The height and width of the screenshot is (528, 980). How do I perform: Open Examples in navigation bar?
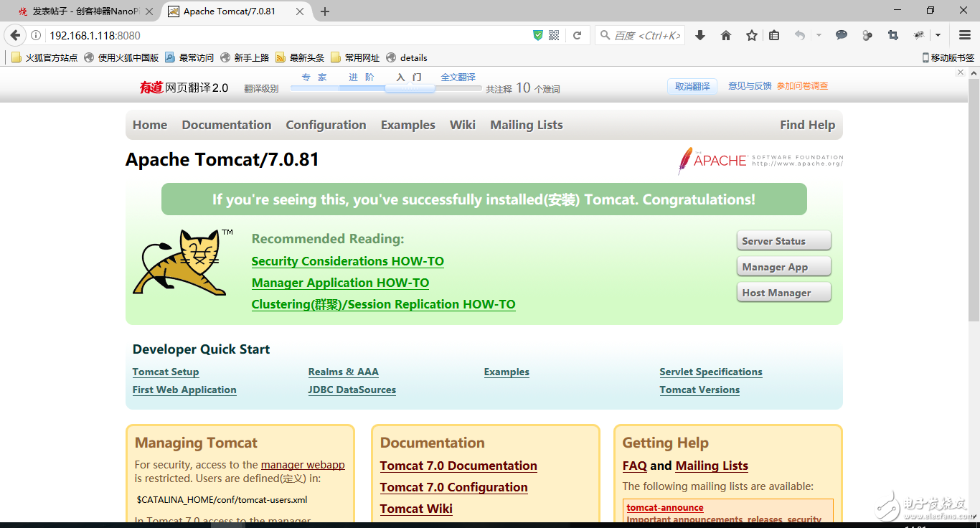pos(408,125)
